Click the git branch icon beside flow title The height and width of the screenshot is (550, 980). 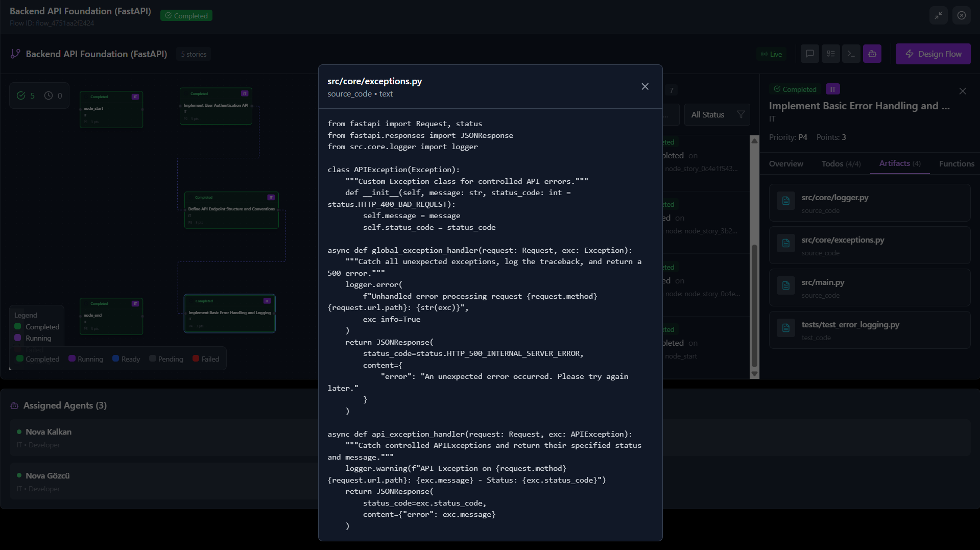click(x=15, y=54)
